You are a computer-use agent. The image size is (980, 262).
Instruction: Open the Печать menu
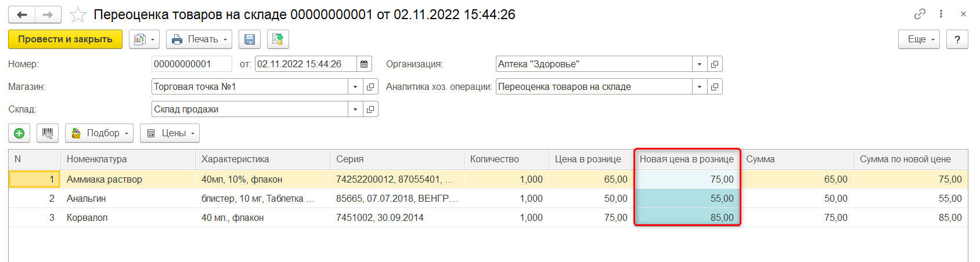[x=199, y=39]
